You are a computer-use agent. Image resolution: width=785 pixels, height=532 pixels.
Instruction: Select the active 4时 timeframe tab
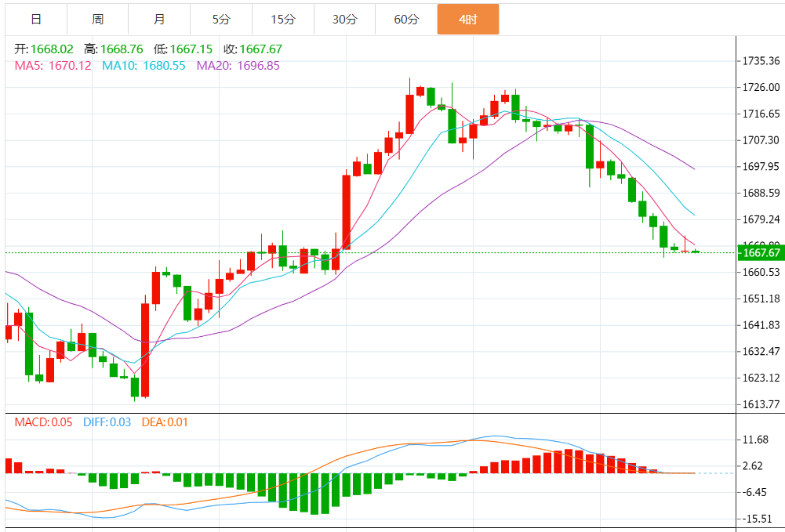(x=468, y=20)
